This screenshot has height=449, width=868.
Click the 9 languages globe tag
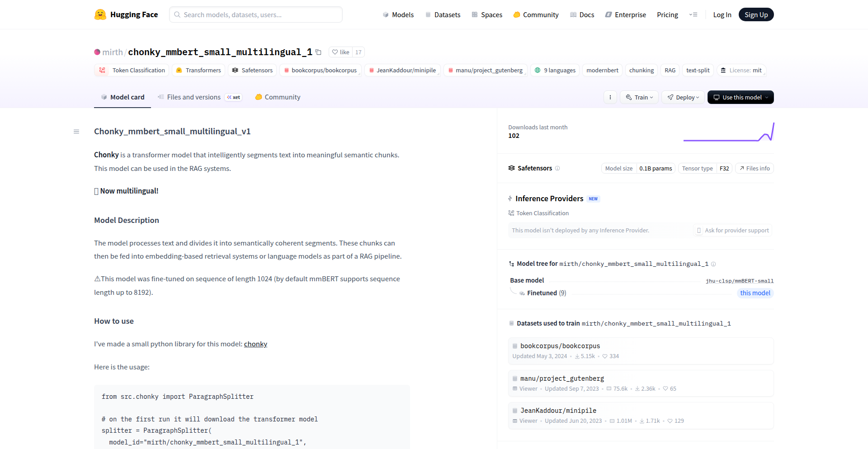[555, 70]
